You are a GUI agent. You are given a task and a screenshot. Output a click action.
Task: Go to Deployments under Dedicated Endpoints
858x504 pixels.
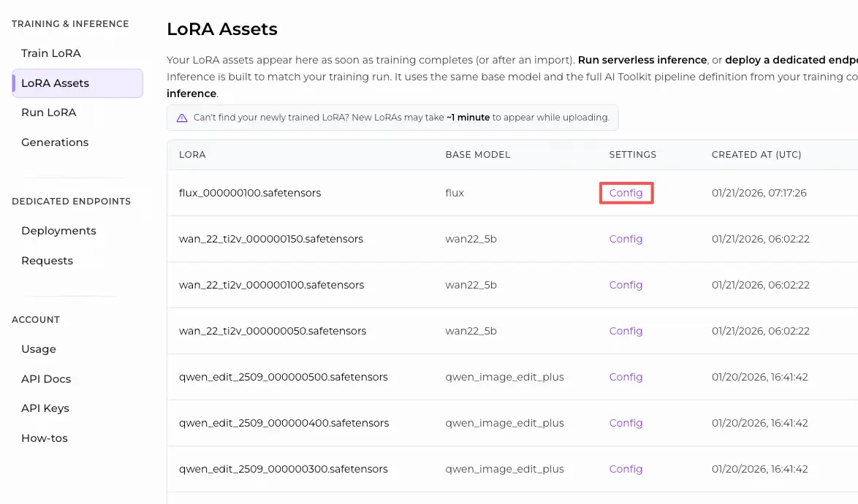[58, 230]
